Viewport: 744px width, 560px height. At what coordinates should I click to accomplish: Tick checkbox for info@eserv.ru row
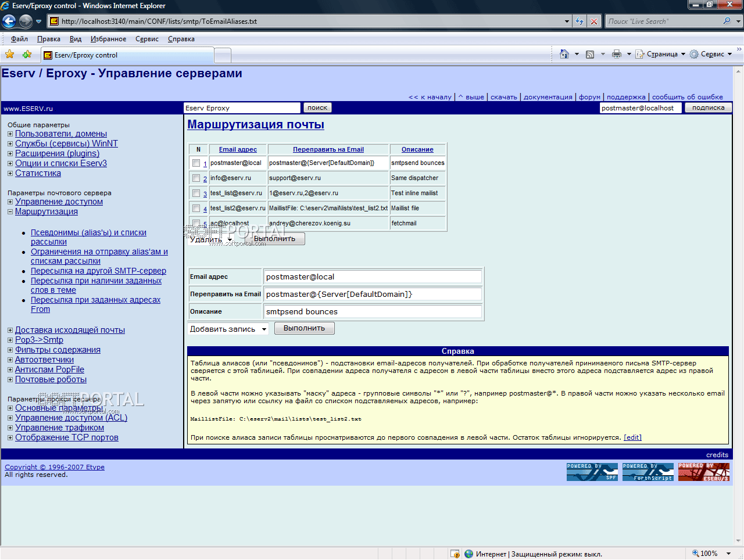[x=196, y=178]
